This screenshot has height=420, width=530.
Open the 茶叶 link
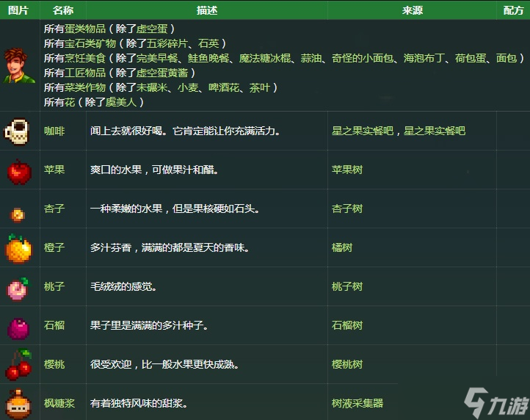[260, 87]
